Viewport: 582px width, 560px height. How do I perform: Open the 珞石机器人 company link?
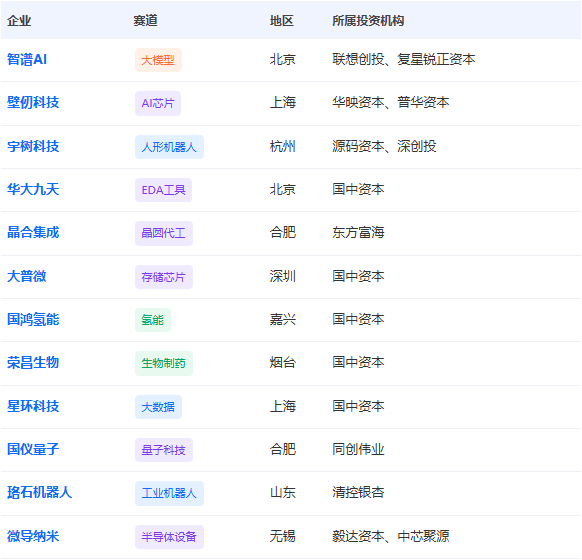39,493
